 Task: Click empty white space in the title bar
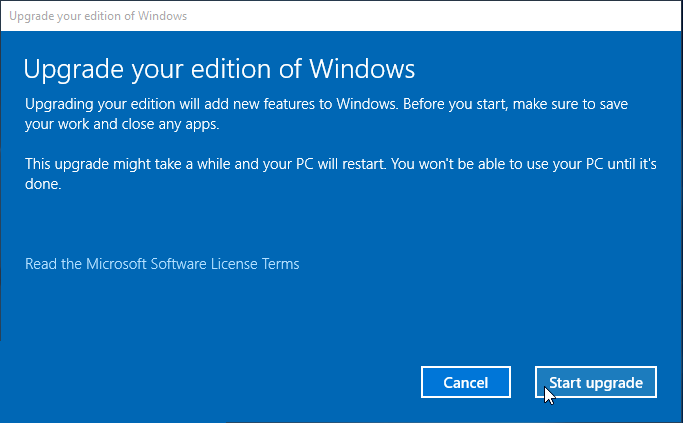[436, 16]
